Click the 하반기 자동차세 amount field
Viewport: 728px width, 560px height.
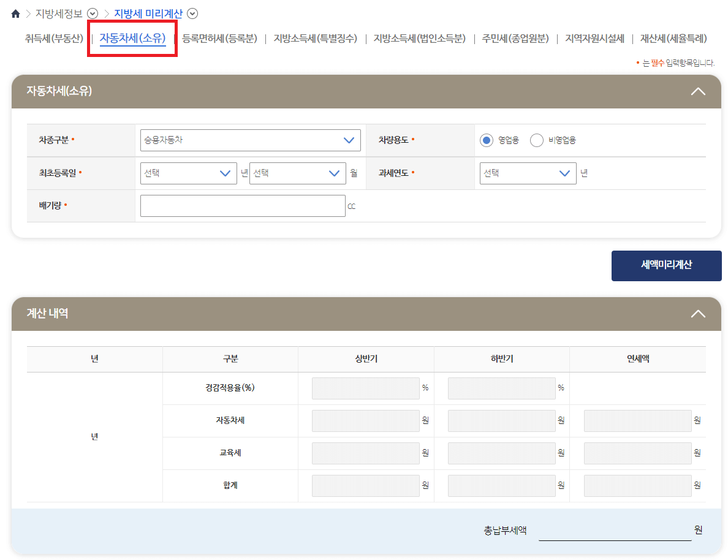point(501,421)
